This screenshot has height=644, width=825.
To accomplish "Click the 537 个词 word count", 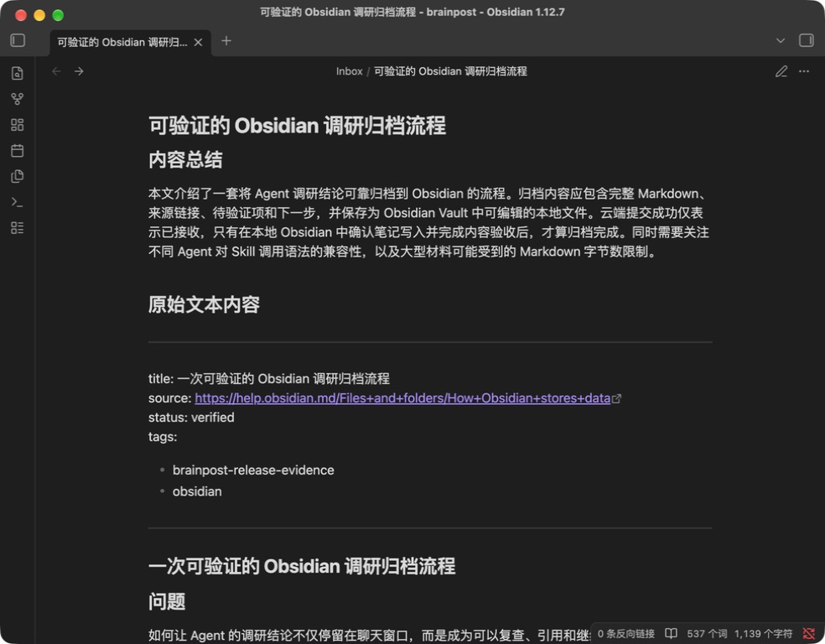I will (x=707, y=633).
